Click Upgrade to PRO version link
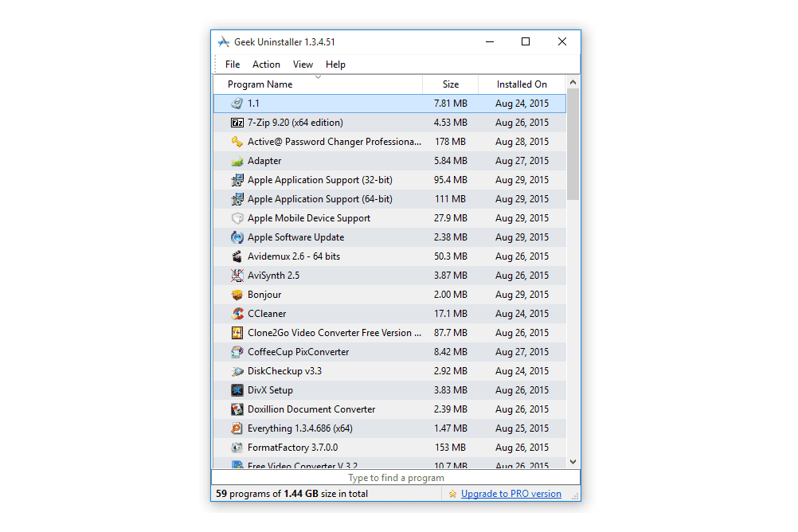 [x=510, y=494]
